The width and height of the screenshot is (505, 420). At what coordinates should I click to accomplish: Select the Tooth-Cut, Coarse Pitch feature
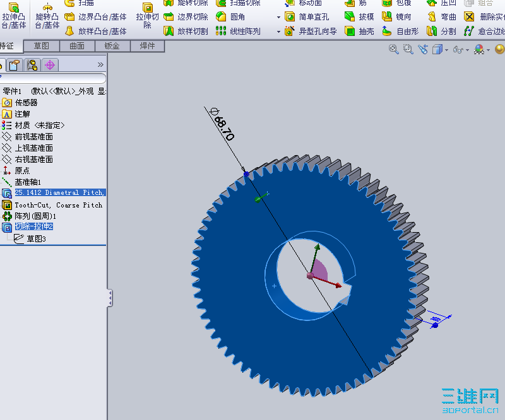(x=52, y=205)
